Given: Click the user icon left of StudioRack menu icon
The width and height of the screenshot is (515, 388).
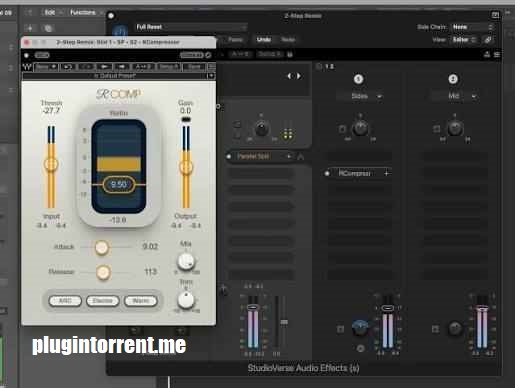Looking at the screenshot, I should [487, 54].
